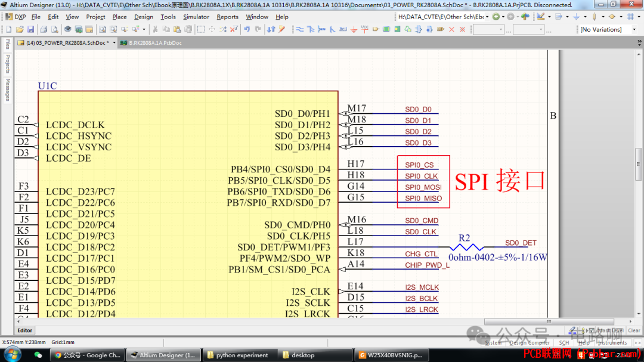Expand the zoom tools dropdown arrow
Viewport: 644px width, 362px height.
click(x=144, y=30)
